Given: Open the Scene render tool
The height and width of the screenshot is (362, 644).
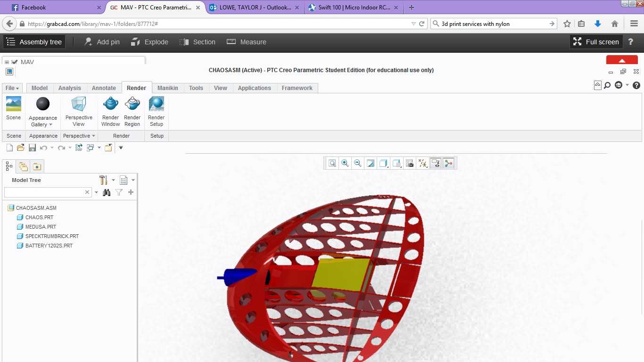Looking at the screenshot, I should (13, 109).
